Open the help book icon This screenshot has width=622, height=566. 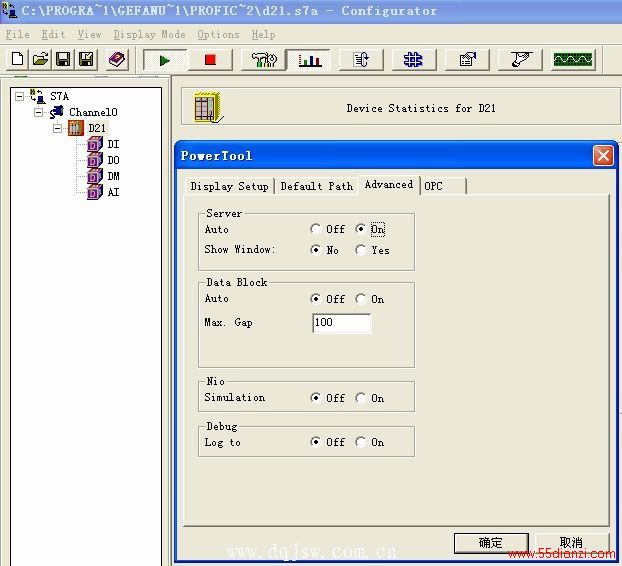(117, 59)
